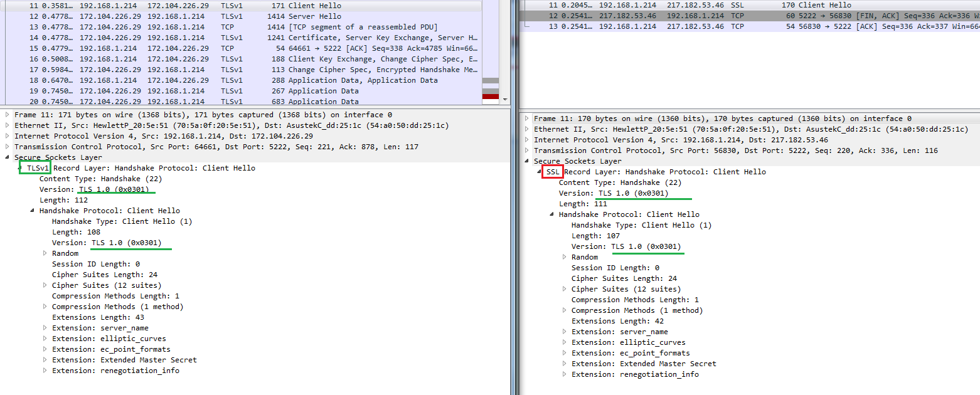Expand Ethernet II in left window
Viewport: 980px width, 395px height.
coord(8,125)
